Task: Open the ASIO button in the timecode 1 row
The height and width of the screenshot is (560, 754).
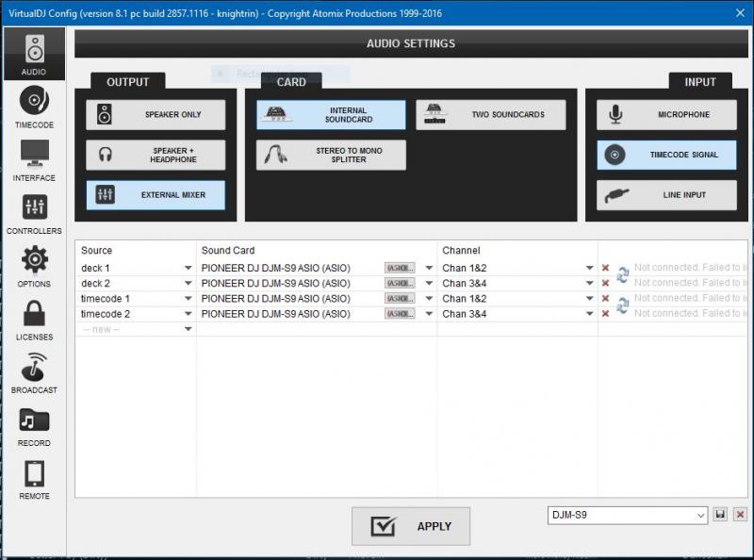Action: tap(400, 299)
